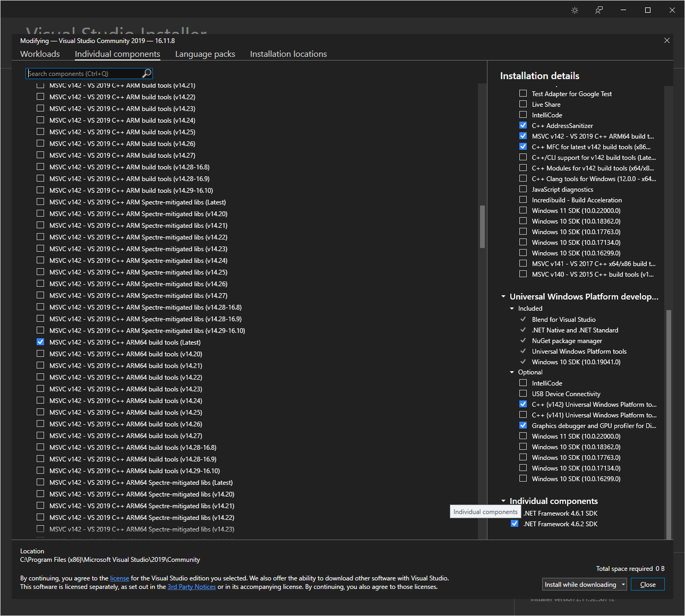The height and width of the screenshot is (616, 685).
Task: Check Incredibuild - Build Acceleration
Action: pos(523,200)
